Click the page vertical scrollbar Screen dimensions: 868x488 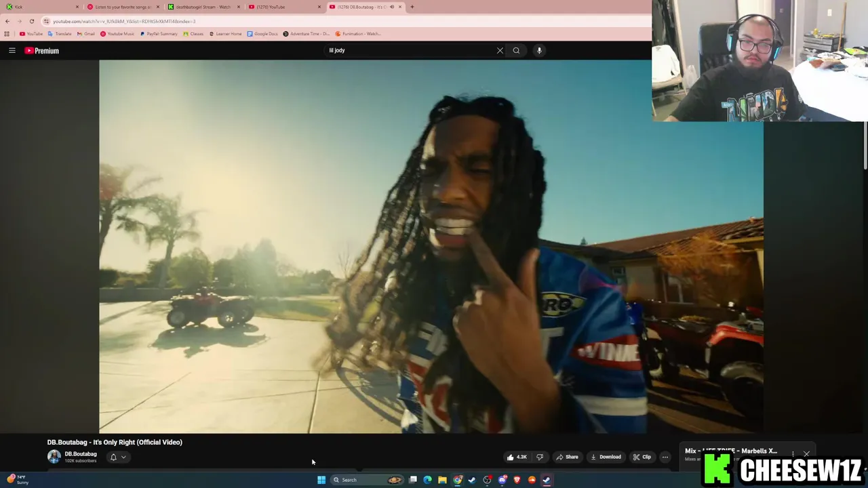click(865, 146)
